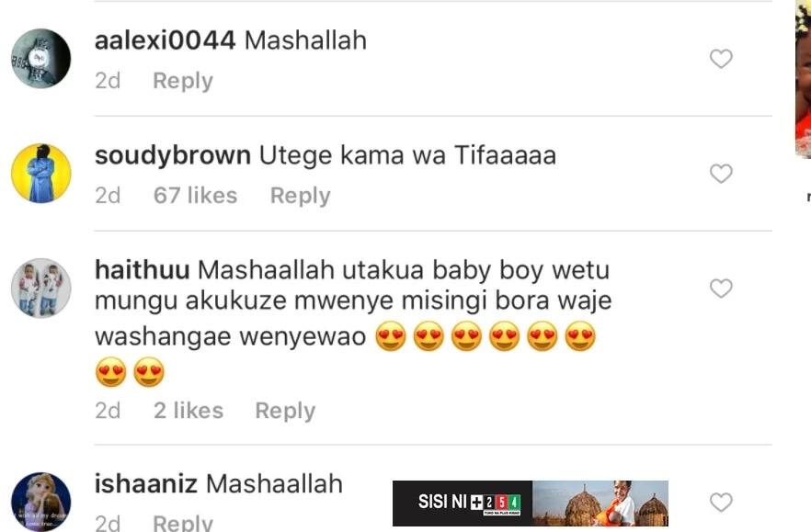The image size is (811, 532).
Task: Open soudybrown username link
Action: [173, 155]
